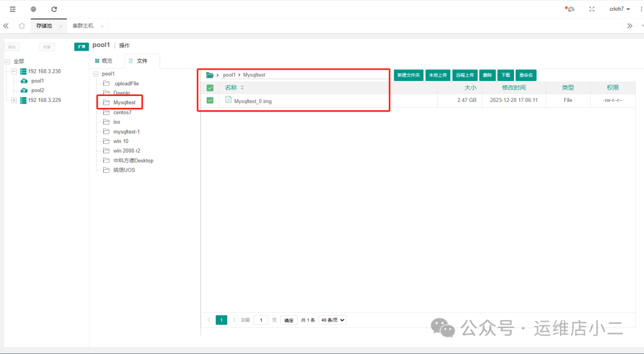Close the 存储池 tab
This screenshot has width=644, height=354.
[61, 26]
